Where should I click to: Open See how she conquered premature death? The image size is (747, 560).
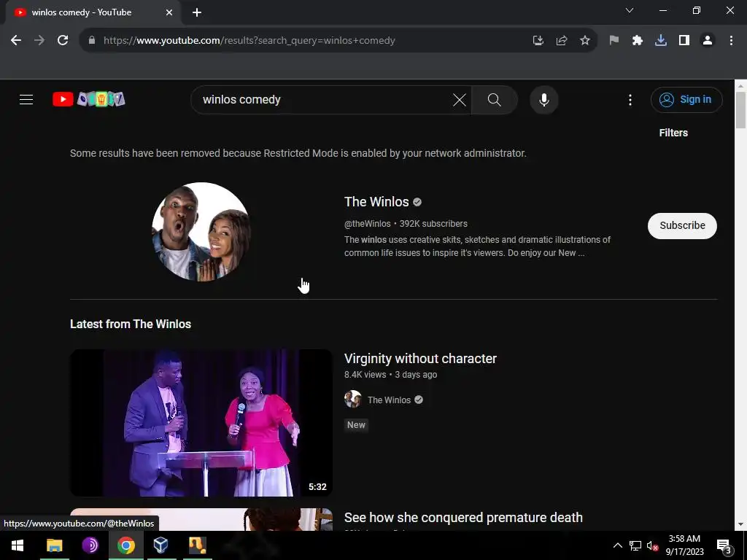click(463, 518)
